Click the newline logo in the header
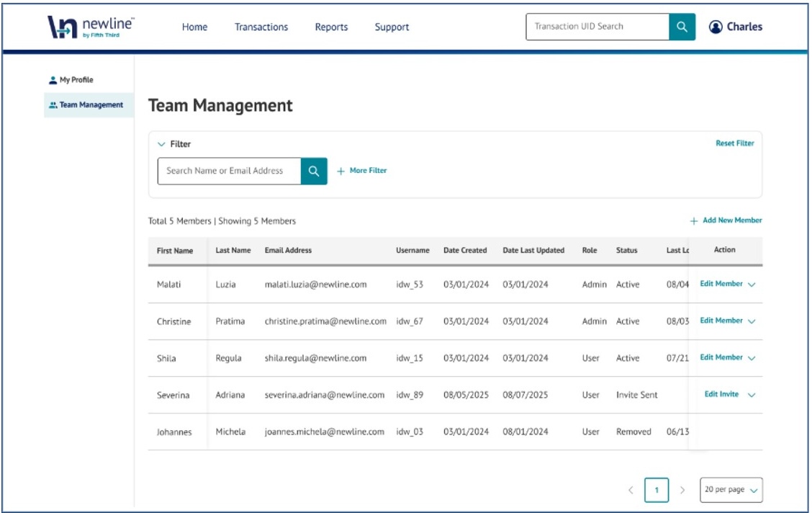812x513 pixels. click(90, 27)
